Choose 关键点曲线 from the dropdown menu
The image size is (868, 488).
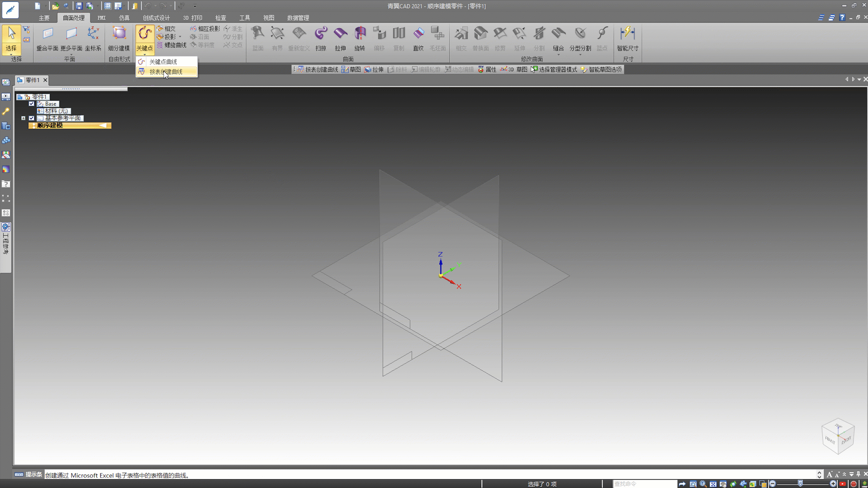pos(167,62)
